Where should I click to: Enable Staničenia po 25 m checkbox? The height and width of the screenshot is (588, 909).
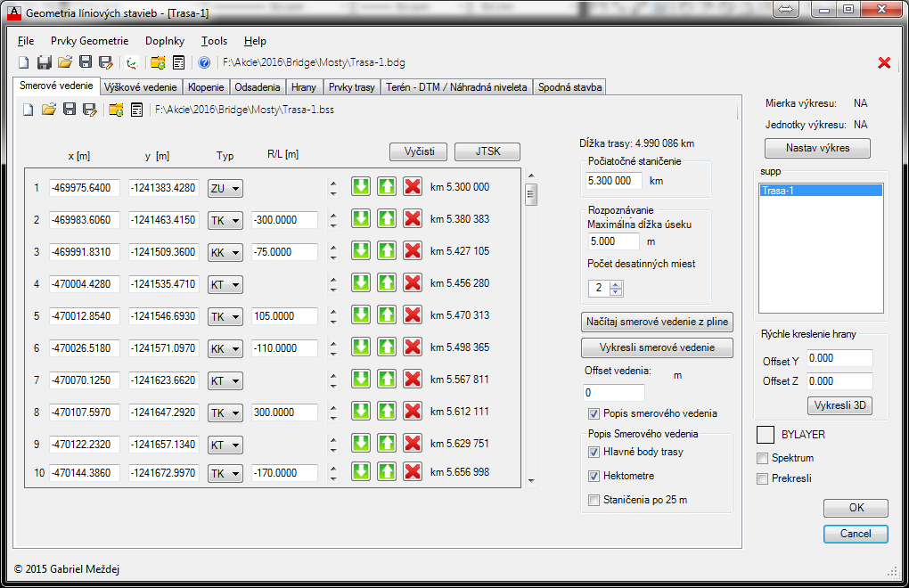coord(594,500)
